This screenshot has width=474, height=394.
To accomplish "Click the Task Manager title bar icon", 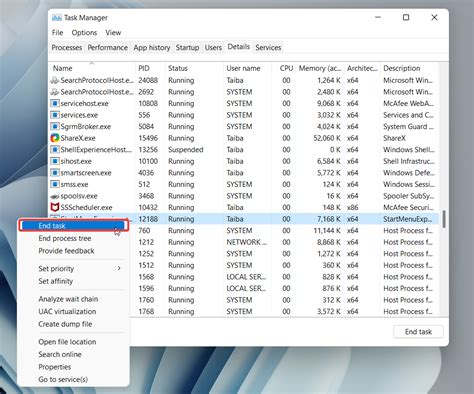I will click(x=57, y=17).
